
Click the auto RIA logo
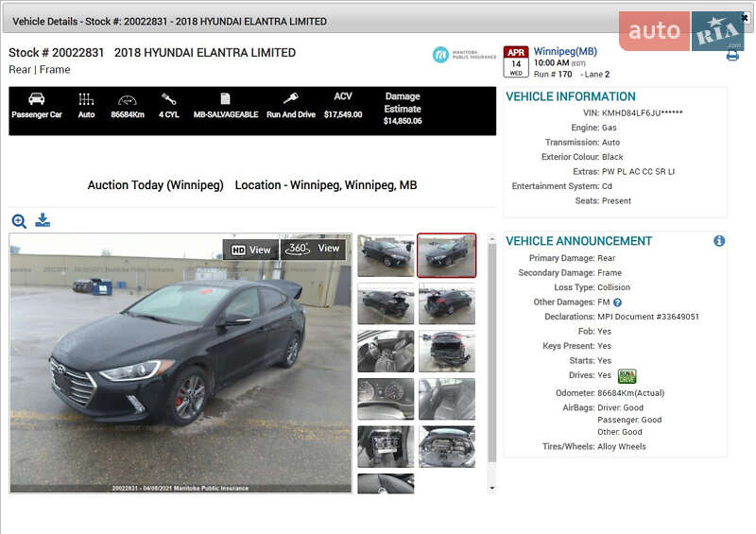pos(680,31)
